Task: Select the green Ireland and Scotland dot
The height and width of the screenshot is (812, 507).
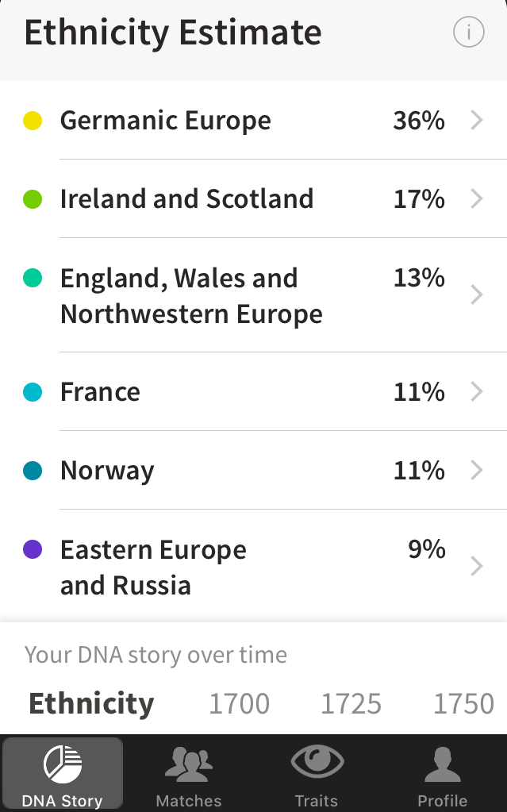Action: pyautogui.click(x=33, y=199)
